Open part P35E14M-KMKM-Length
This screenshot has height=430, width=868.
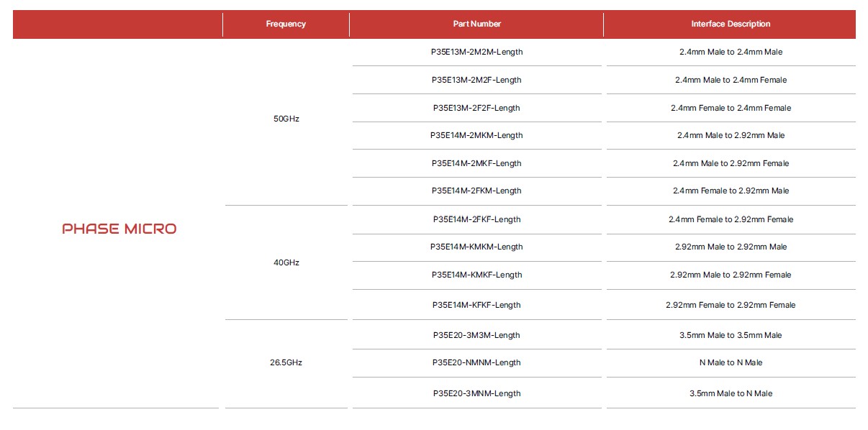tap(476, 247)
